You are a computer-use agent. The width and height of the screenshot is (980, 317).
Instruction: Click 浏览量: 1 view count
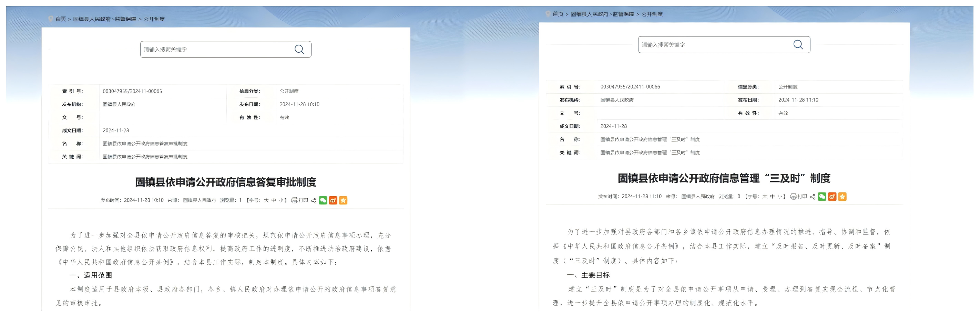click(231, 200)
